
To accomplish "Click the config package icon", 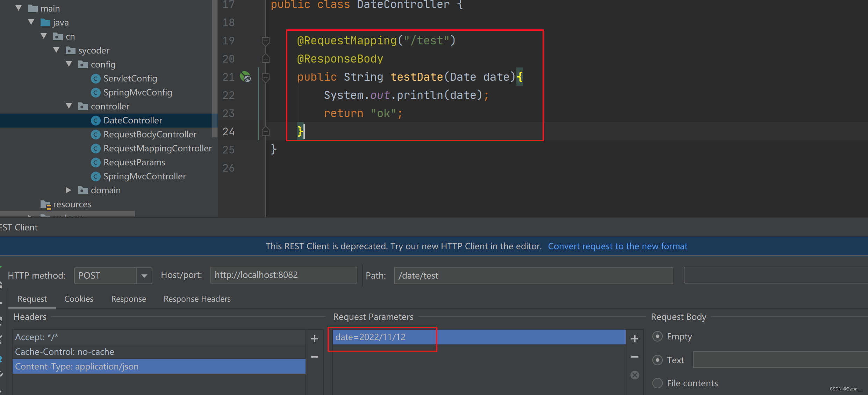I will tap(83, 64).
